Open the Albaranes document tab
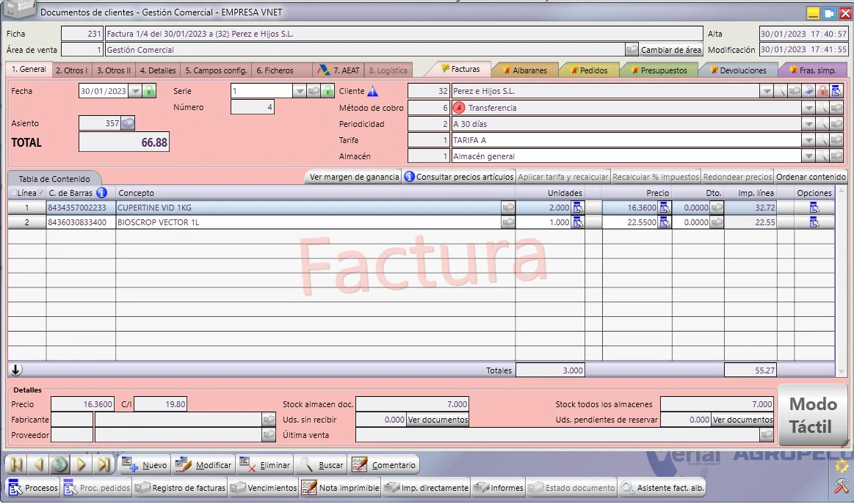This screenshot has width=854, height=504. point(525,70)
